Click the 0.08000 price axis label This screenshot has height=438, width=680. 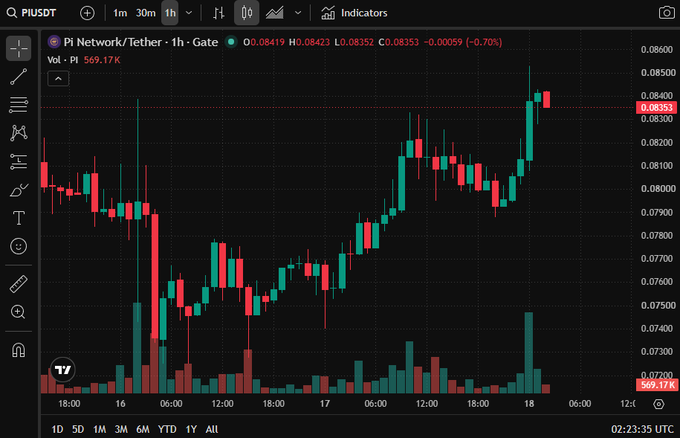[x=658, y=189]
